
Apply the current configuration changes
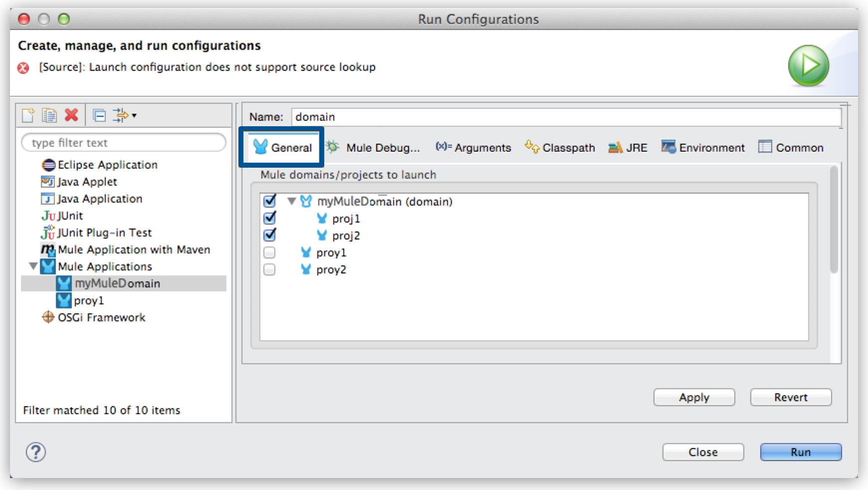point(694,397)
